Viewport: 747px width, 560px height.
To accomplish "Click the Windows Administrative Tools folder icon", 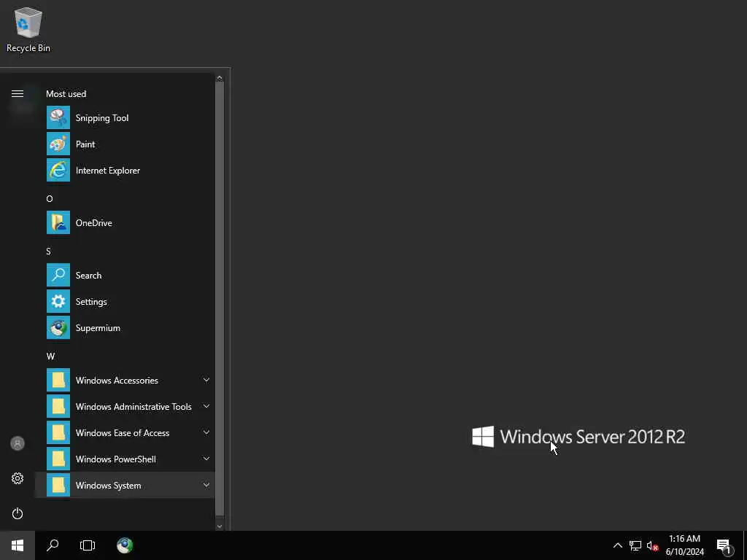I will pos(58,406).
